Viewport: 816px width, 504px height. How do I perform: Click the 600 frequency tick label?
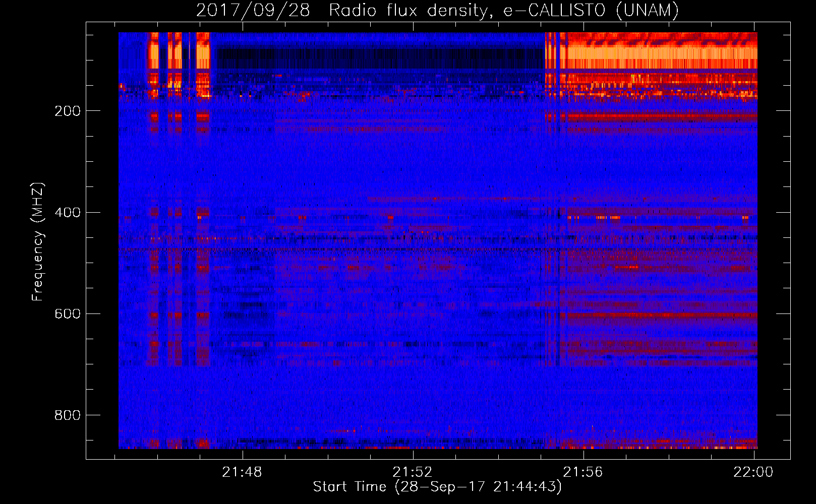(68, 313)
